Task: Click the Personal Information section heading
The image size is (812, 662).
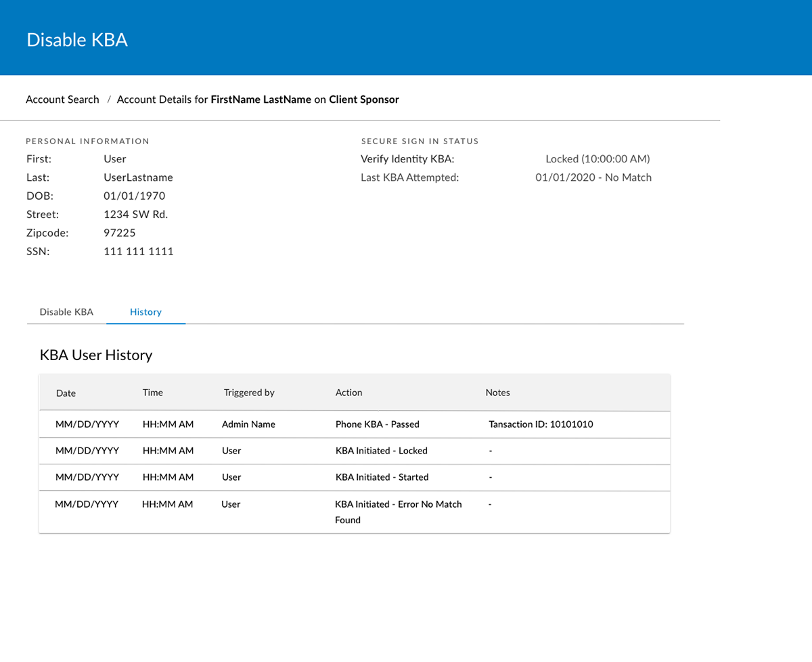Action: pyautogui.click(x=87, y=141)
